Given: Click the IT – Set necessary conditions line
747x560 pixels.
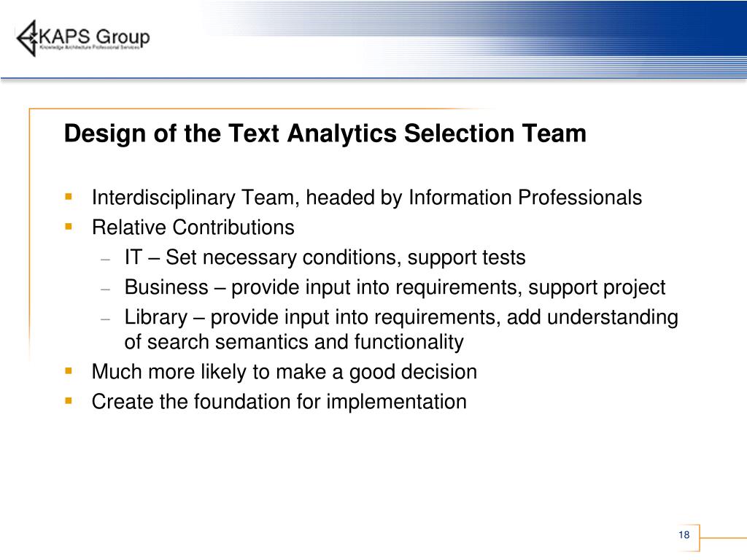Looking at the screenshot, I should [325, 257].
